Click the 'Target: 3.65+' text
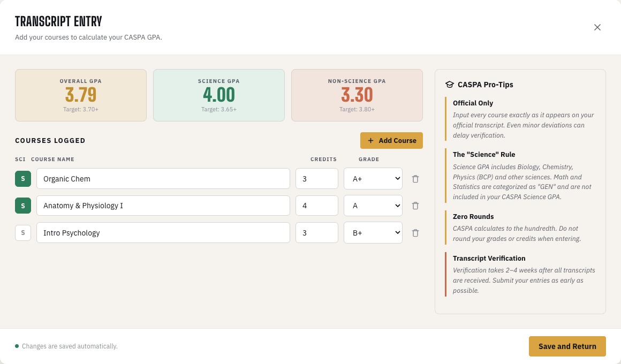 218,109
